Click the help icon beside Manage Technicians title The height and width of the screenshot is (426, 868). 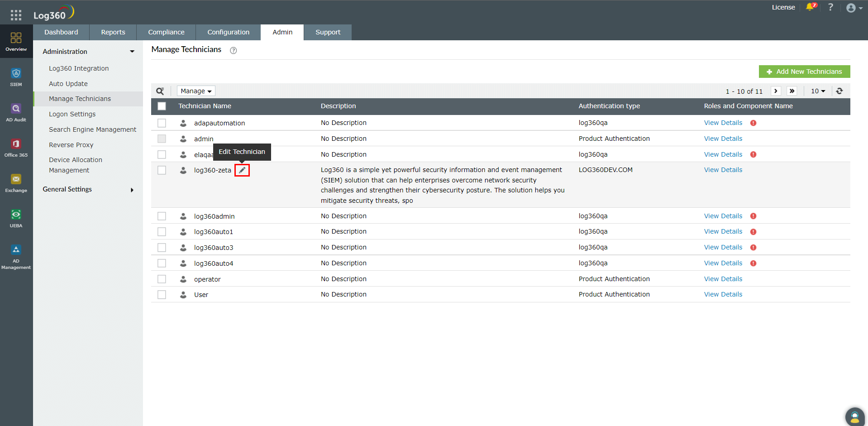click(234, 50)
